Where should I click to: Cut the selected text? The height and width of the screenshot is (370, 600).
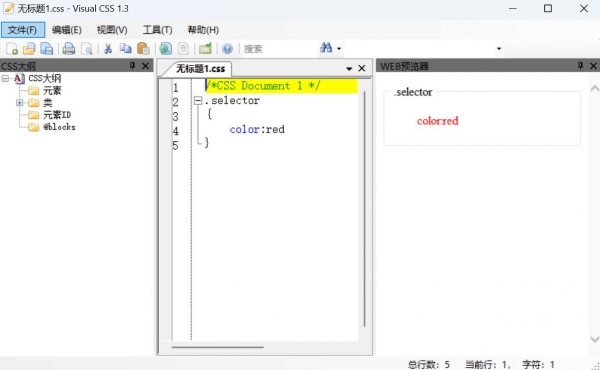tap(108, 49)
